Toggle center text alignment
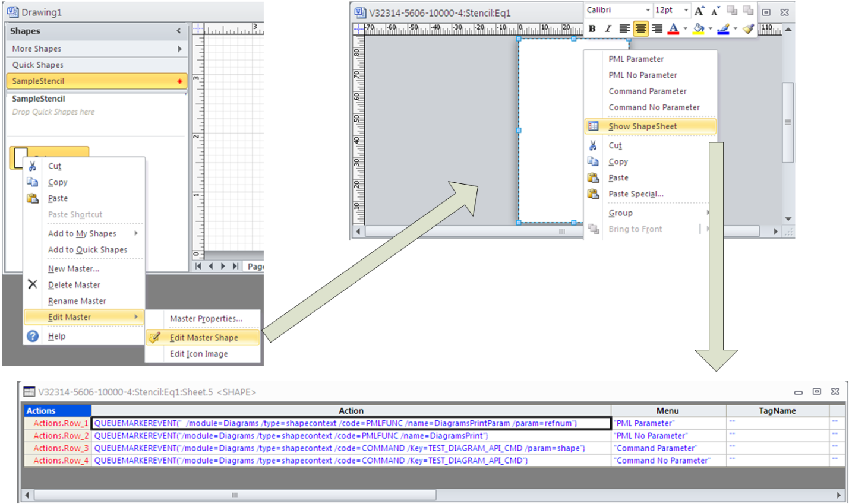The height and width of the screenshot is (504, 849). [640, 28]
